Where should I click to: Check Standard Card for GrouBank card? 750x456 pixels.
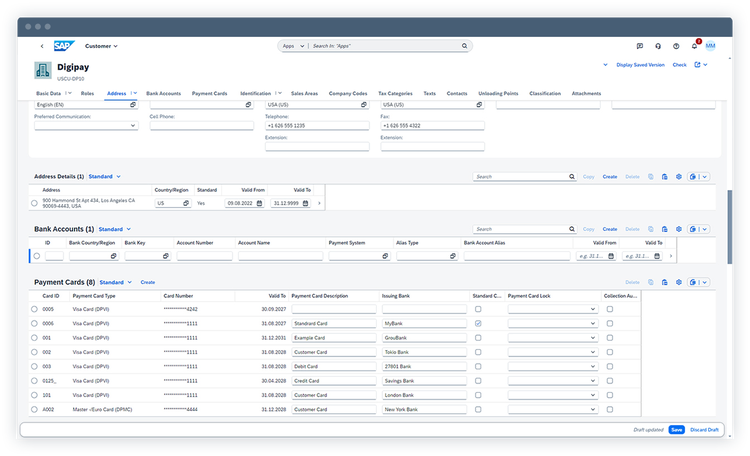click(478, 338)
